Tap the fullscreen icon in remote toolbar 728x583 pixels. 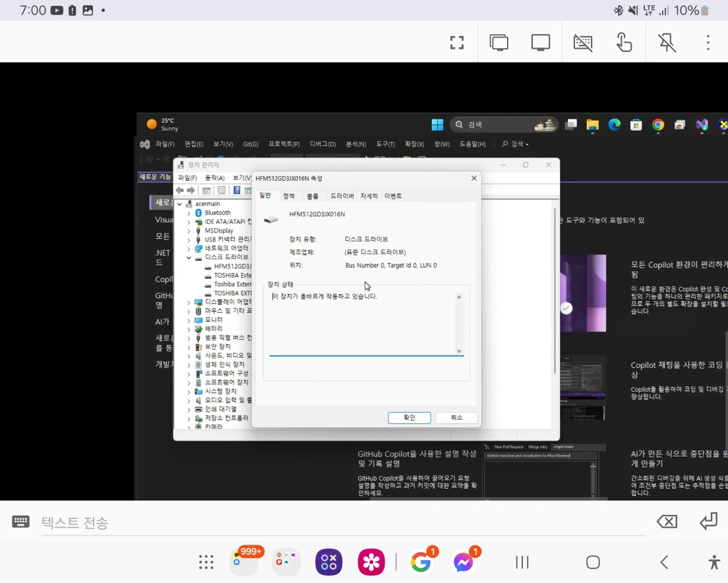[x=457, y=43]
